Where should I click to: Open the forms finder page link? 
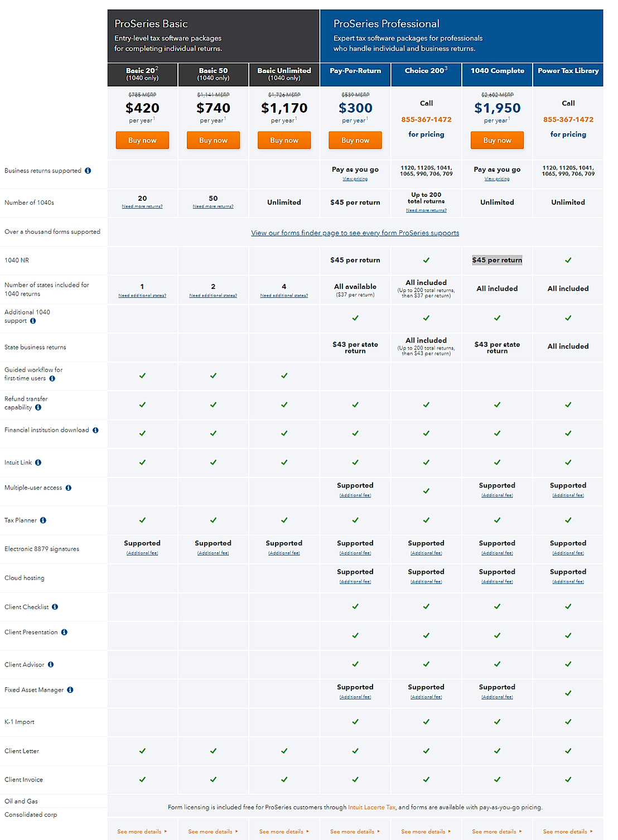click(x=355, y=233)
